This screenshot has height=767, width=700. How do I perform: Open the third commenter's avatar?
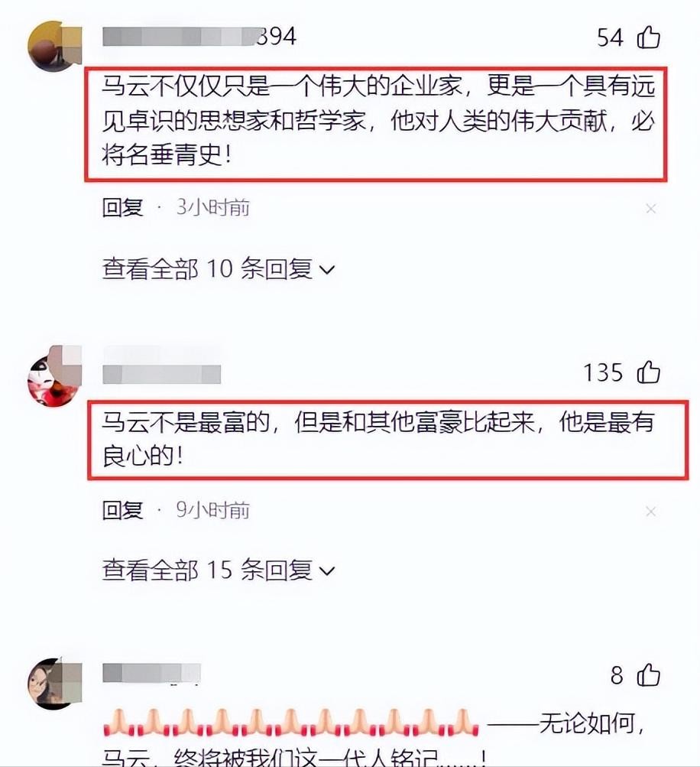pyautogui.click(x=54, y=684)
